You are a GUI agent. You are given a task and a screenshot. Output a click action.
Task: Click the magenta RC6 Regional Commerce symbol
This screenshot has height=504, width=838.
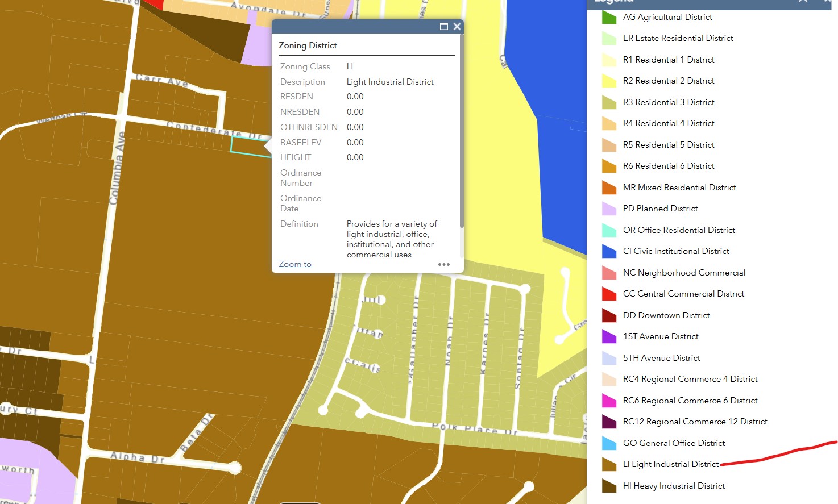pyautogui.click(x=609, y=401)
